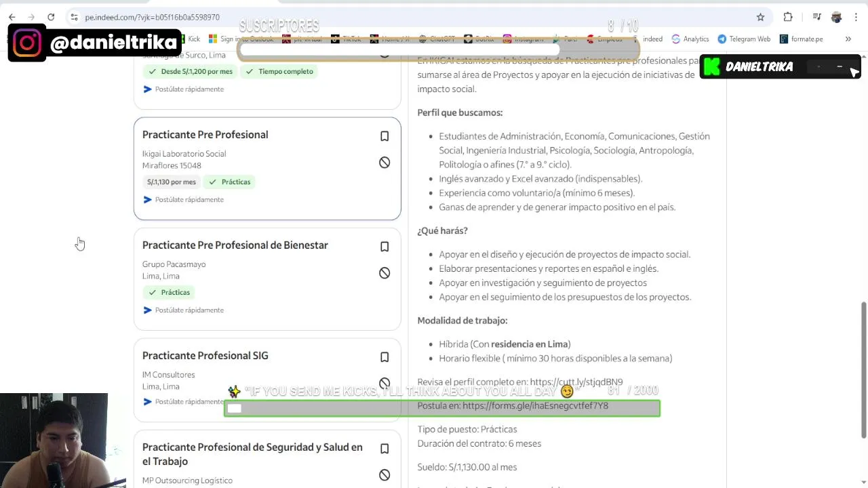
Task: Open the Analytics bookmark
Action: [690, 39]
